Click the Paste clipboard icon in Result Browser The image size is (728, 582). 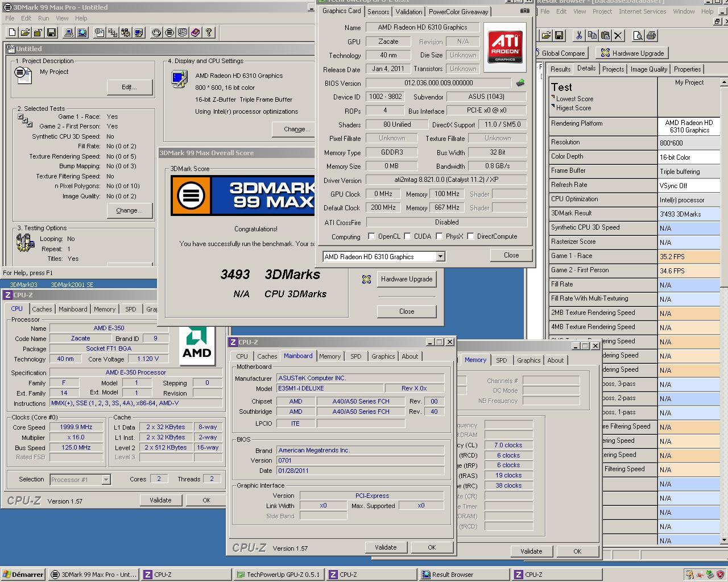(605, 36)
